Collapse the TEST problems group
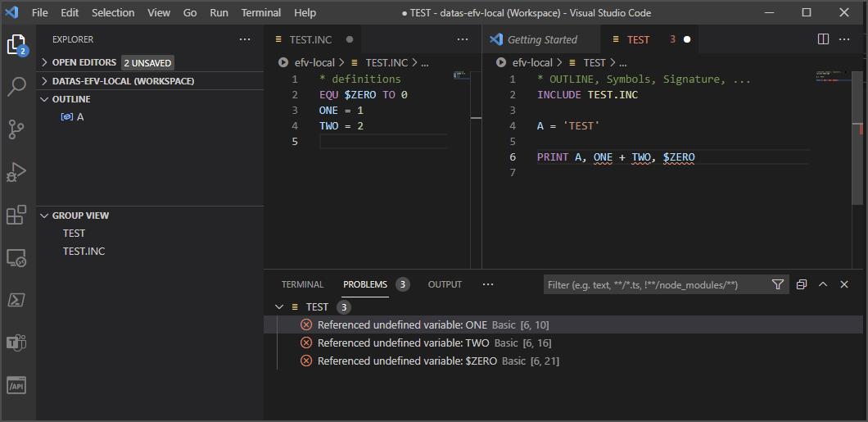Viewport: 868px width, 422px height. tap(279, 307)
